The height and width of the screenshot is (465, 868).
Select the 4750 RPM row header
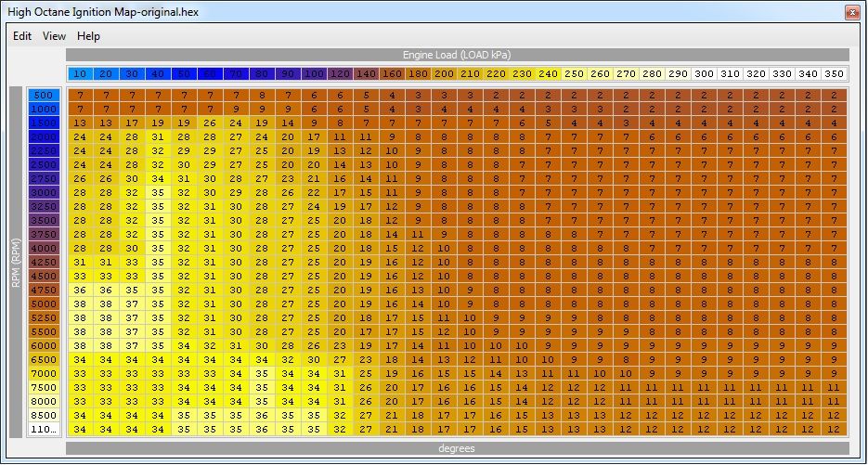44,290
